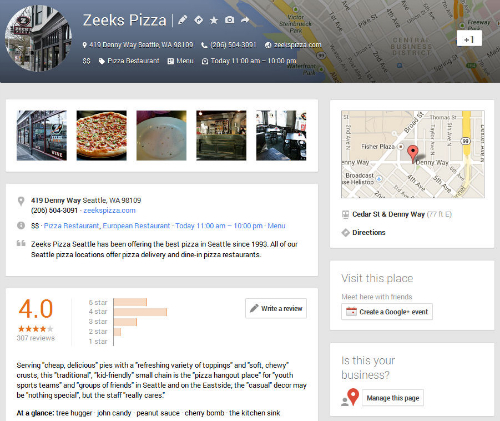
Task: Click the quote mark icon beside the description
Action: coord(21,243)
